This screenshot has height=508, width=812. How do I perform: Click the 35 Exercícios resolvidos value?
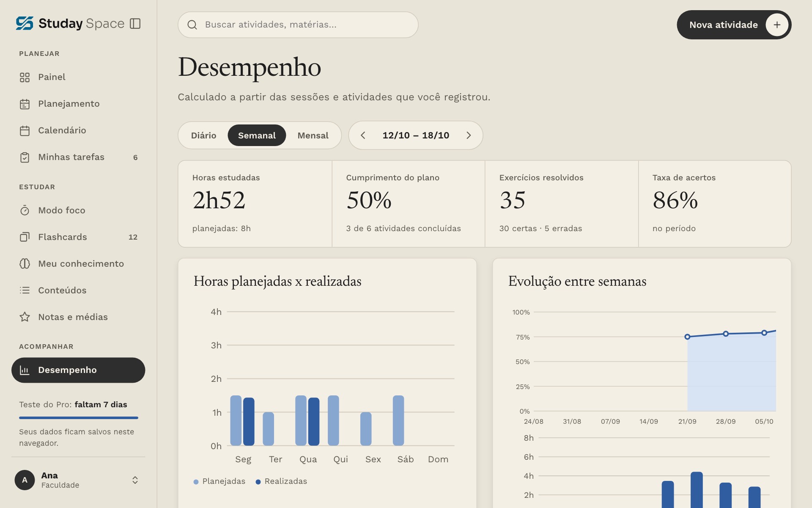tap(513, 200)
